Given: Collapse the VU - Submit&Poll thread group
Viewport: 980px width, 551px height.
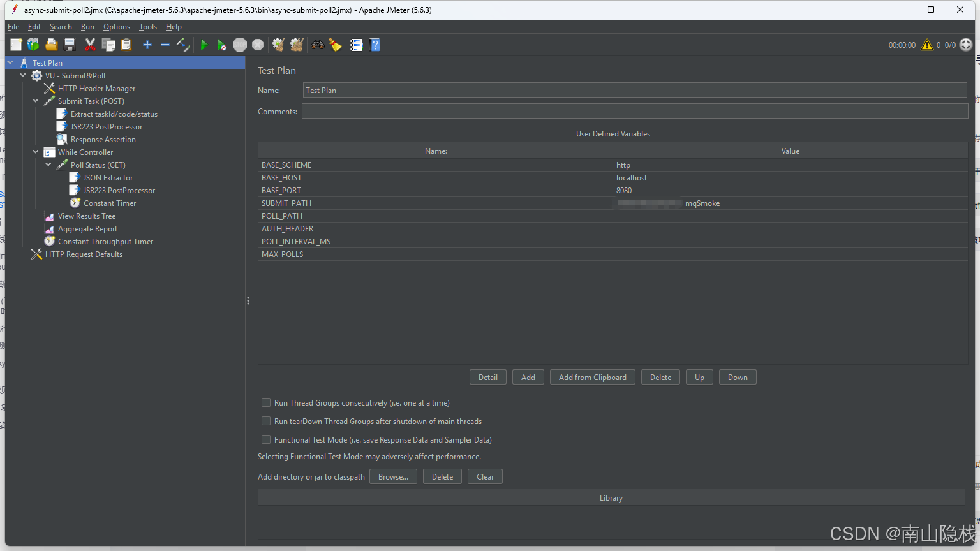Looking at the screenshot, I should point(23,75).
